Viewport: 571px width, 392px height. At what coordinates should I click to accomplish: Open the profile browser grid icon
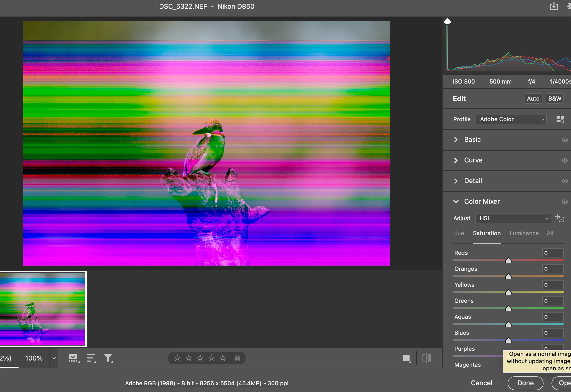[x=560, y=119]
